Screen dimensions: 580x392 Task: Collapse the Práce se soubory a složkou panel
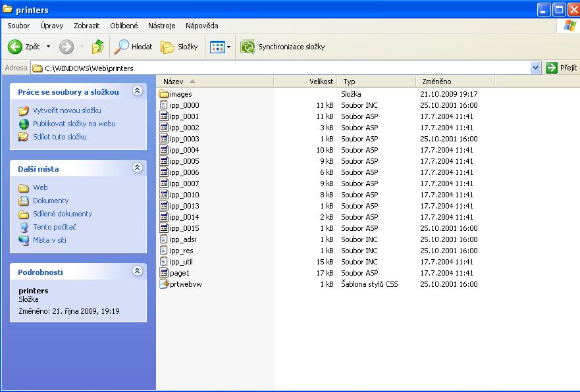click(137, 91)
